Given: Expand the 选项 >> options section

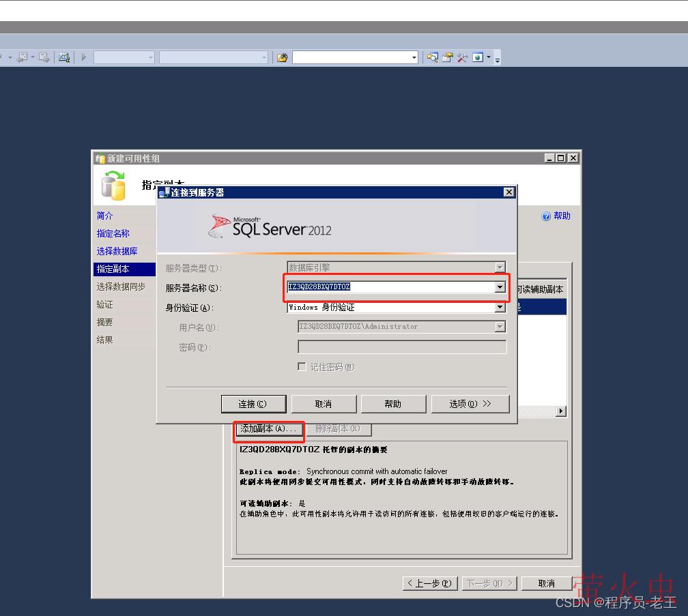Looking at the screenshot, I should pyautogui.click(x=470, y=404).
